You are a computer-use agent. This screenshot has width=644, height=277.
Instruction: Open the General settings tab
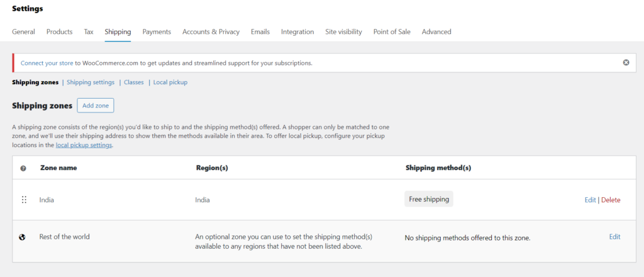23,31
